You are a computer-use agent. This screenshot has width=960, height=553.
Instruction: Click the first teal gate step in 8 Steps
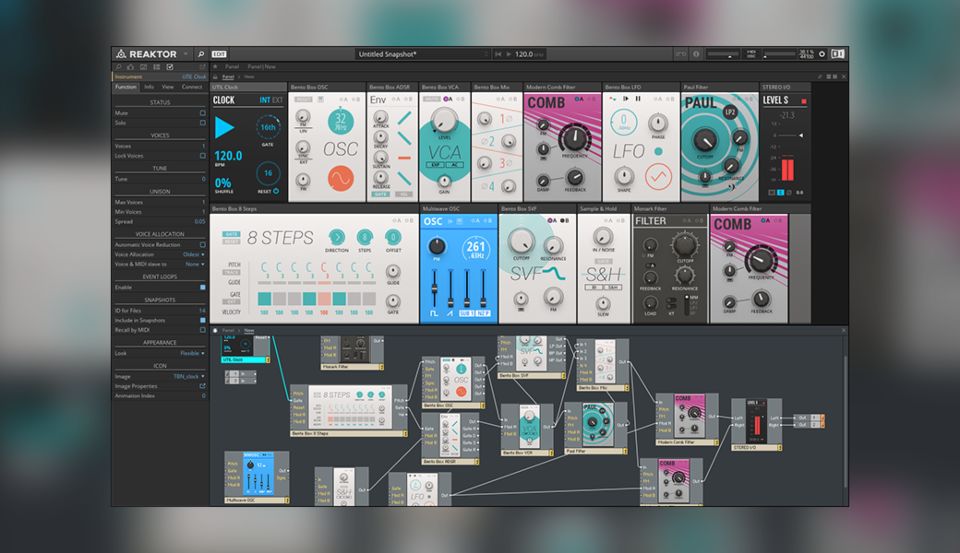point(265,299)
